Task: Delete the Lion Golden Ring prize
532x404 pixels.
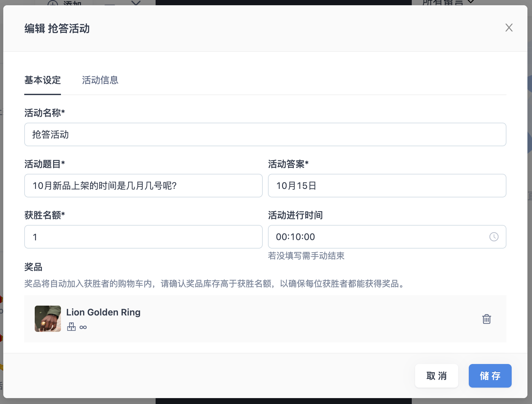Action: click(x=486, y=319)
